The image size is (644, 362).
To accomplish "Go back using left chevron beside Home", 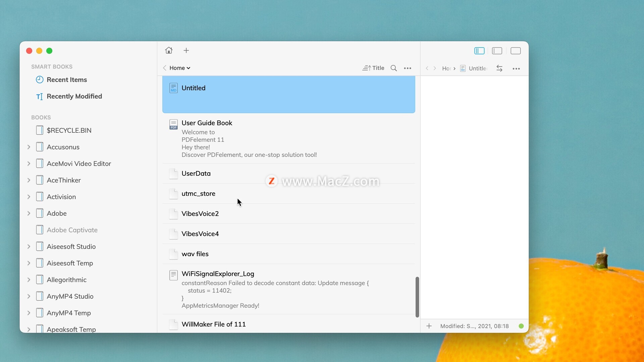I will pyautogui.click(x=165, y=68).
